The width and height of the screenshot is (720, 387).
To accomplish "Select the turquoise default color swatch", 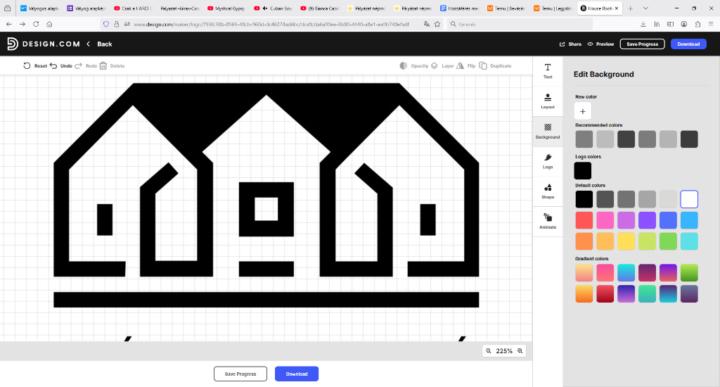I will (689, 241).
